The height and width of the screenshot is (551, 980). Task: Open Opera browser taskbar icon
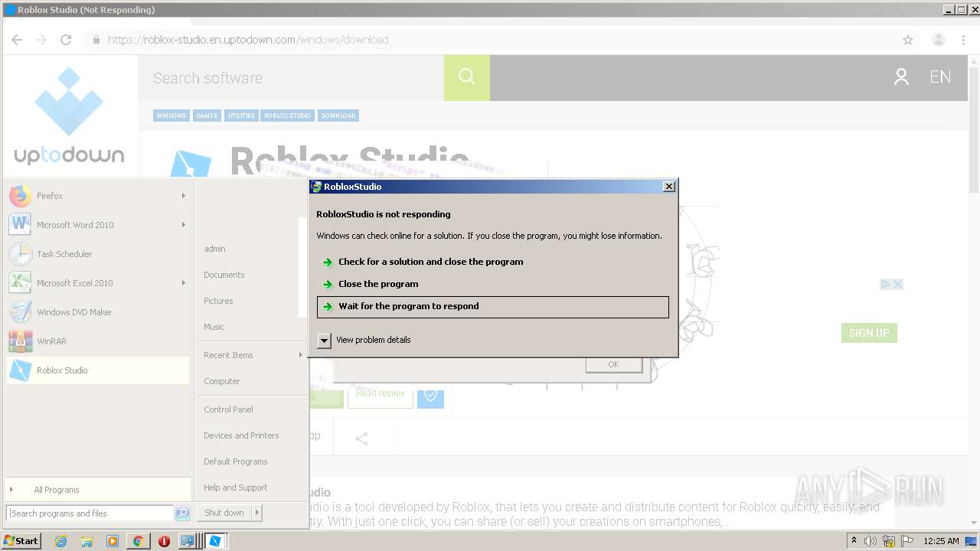pyautogui.click(x=164, y=541)
